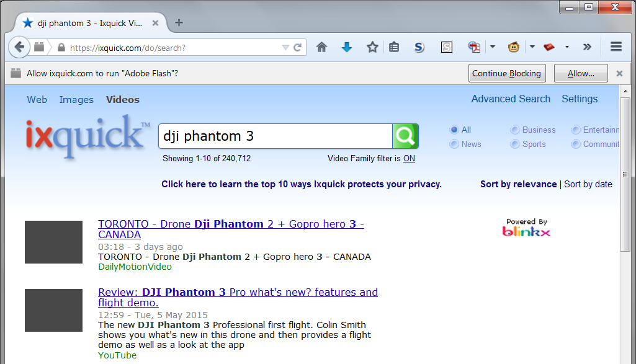The width and height of the screenshot is (636, 364).
Task: Open the Settings page link
Action: [x=580, y=99]
